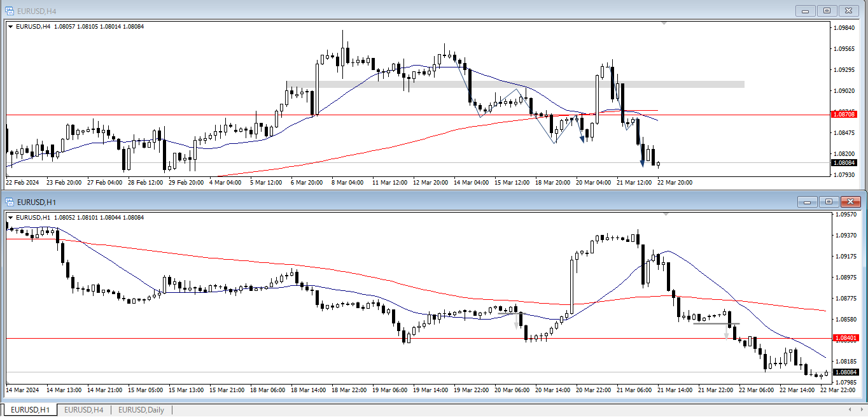The width and height of the screenshot is (868, 417).
Task: Click the EURUSD,H4 window title bar
Action: click(382, 11)
